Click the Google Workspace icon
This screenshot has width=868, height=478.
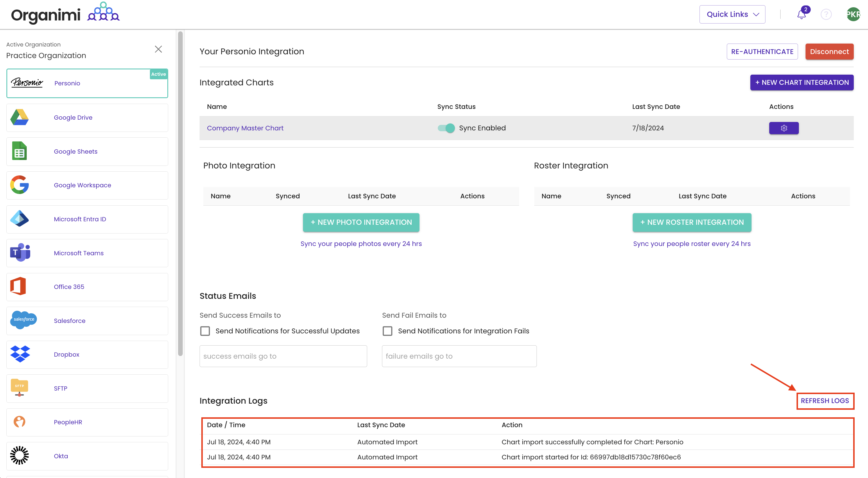pos(19,185)
